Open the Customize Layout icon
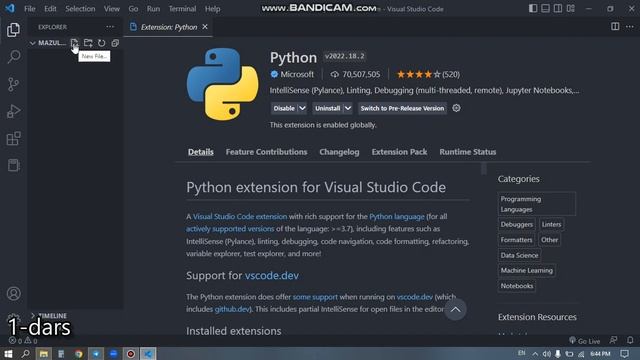640x360 pixels. [x=571, y=9]
